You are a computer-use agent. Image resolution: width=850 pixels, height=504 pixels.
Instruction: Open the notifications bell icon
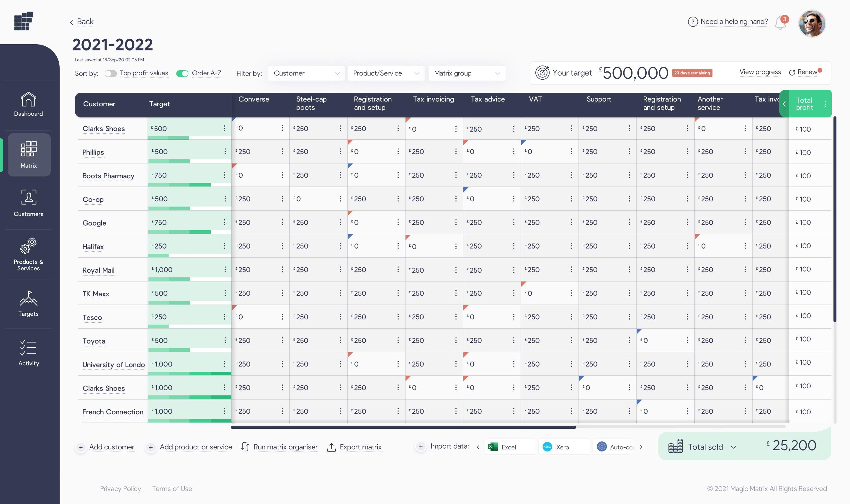coord(780,23)
